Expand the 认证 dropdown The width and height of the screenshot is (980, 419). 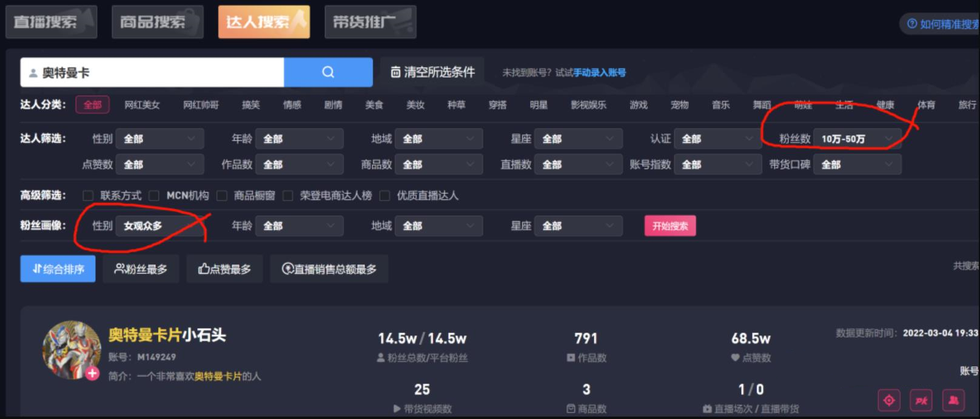717,139
